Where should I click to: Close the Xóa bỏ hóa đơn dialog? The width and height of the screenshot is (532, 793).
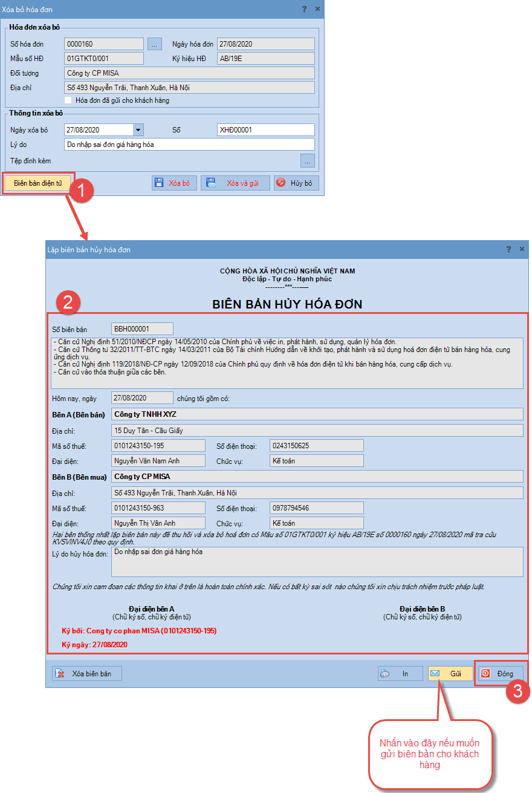(x=317, y=9)
